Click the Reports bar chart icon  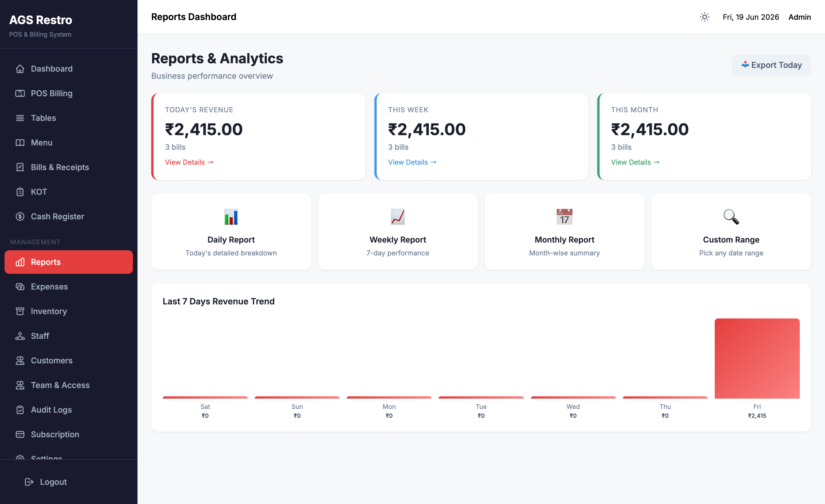[x=20, y=262]
